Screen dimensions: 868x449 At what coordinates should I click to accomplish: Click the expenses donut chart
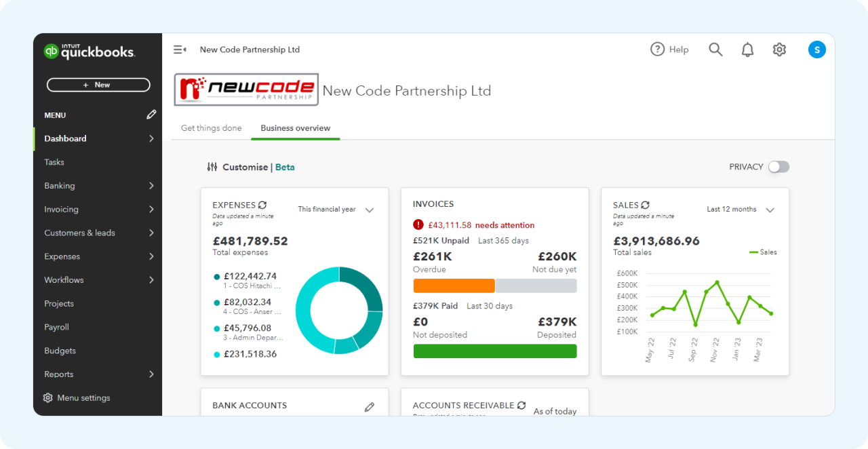(339, 311)
